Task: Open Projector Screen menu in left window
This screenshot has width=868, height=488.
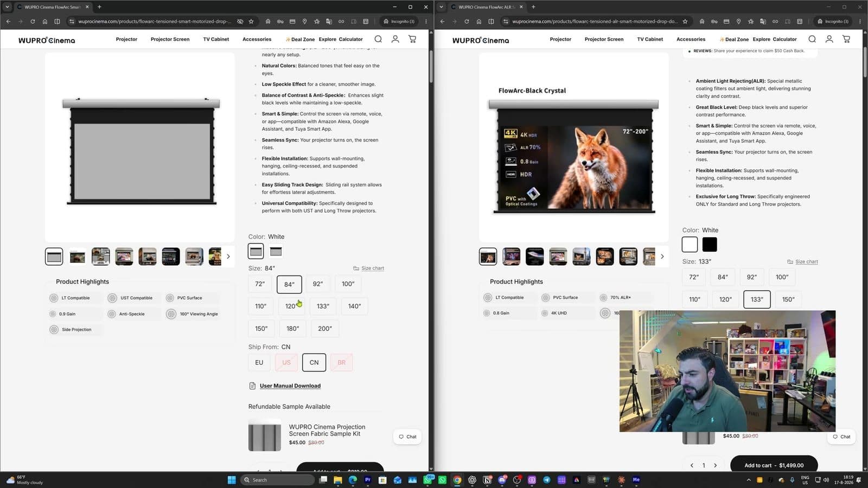Action: (x=170, y=39)
